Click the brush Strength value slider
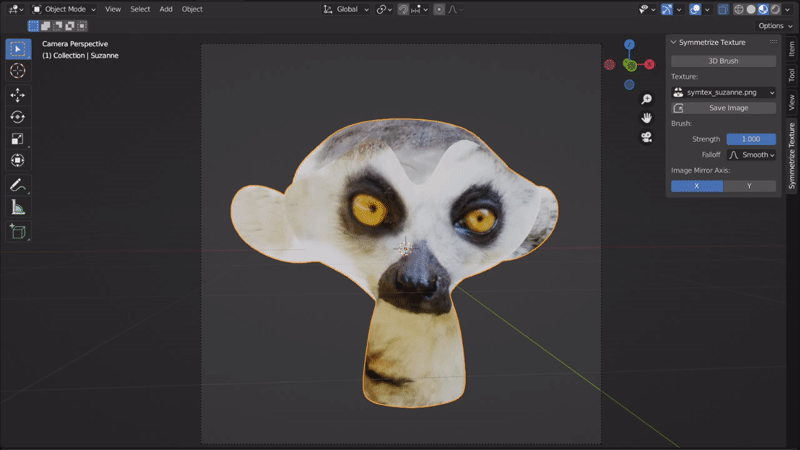 coord(751,139)
